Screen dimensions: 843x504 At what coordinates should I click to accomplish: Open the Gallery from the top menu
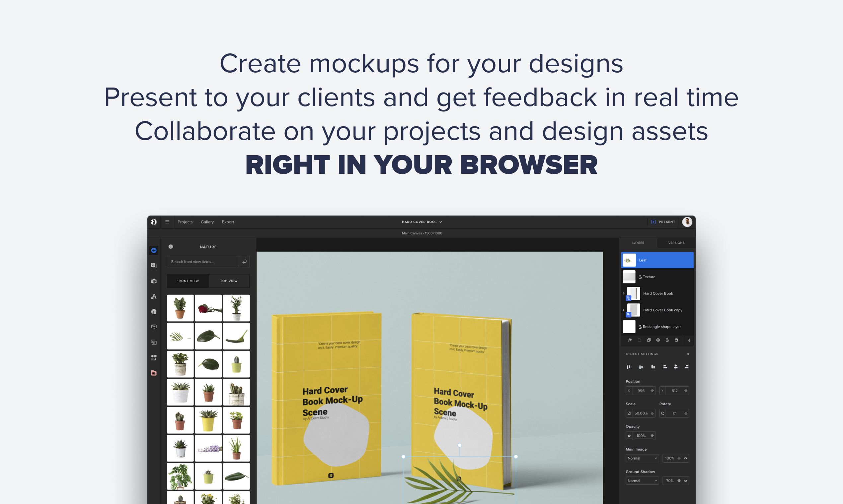(207, 222)
